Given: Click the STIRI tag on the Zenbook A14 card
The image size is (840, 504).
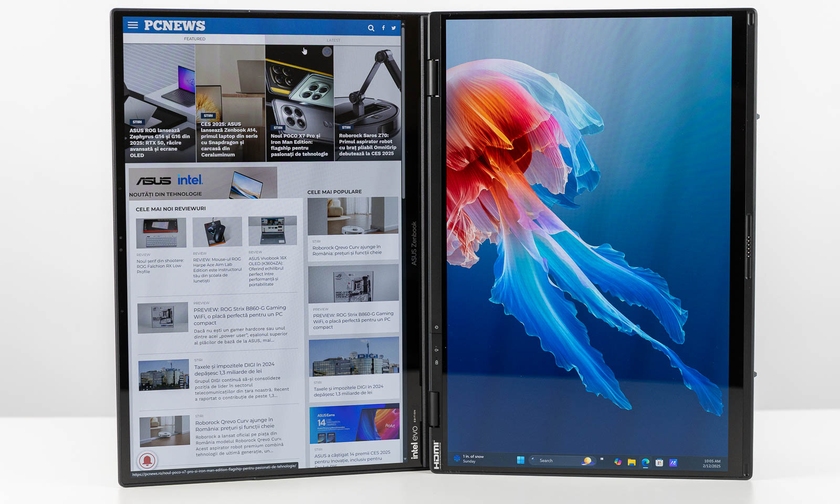Looking at the screenshot, I should pos(208,115).
